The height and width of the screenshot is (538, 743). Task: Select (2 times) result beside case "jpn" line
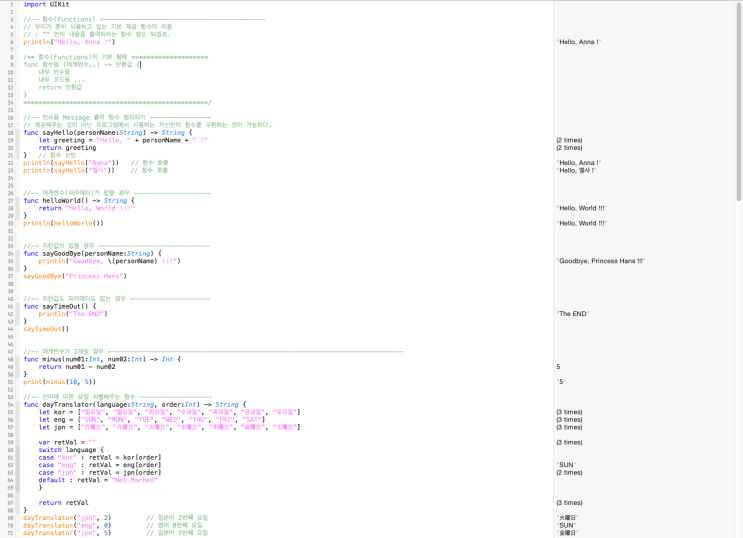(x=570, y=473)
